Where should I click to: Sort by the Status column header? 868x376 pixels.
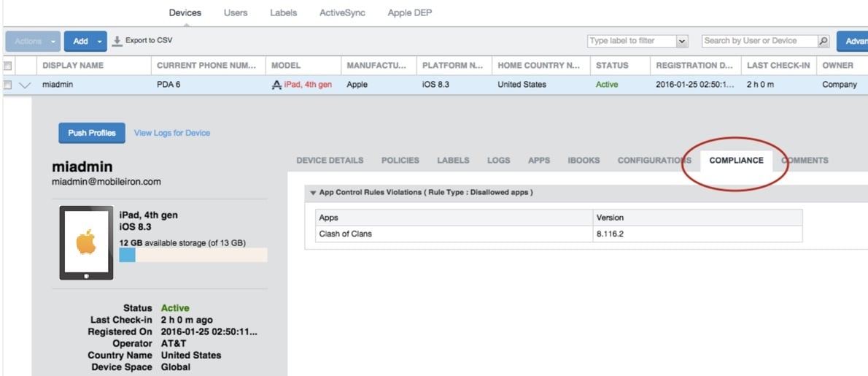point(611,66)
